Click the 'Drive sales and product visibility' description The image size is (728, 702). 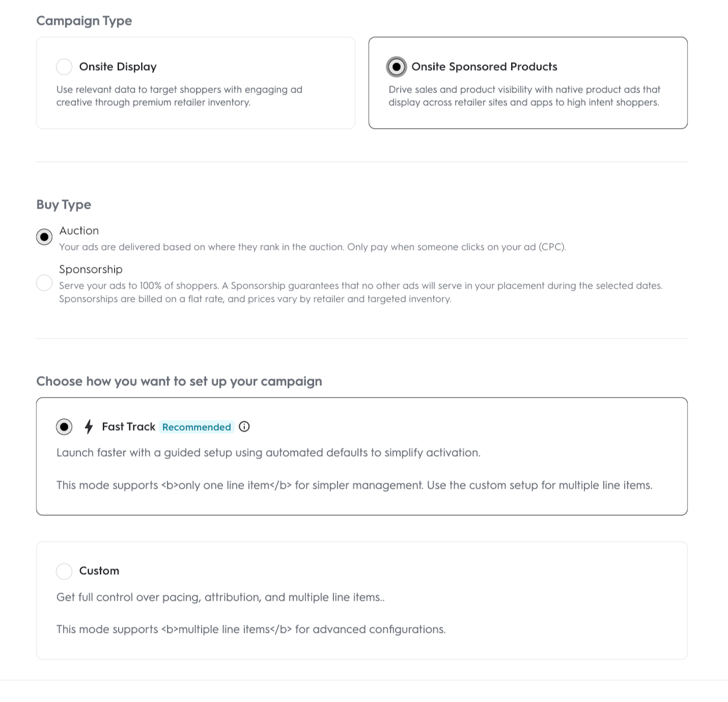[524, 96]
